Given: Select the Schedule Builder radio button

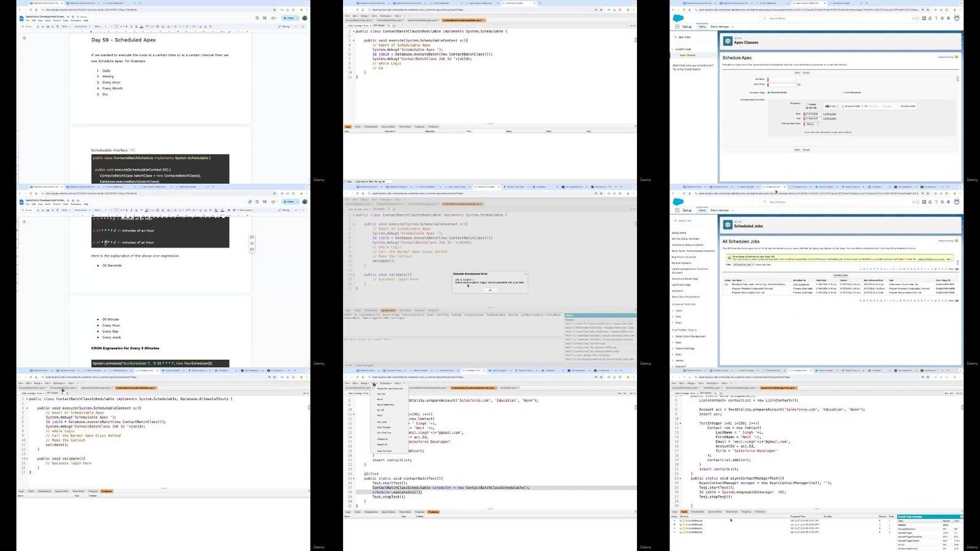Looking at the screenshot, I should pyautogui.click(x=769, y=93).
